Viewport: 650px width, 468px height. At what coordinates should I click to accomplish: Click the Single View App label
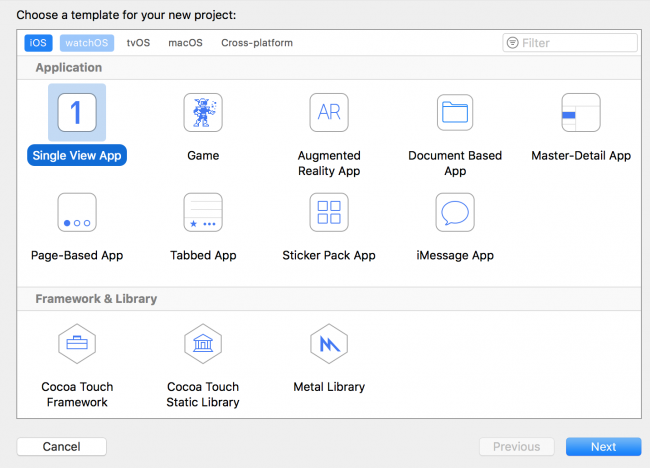(77, 155)
